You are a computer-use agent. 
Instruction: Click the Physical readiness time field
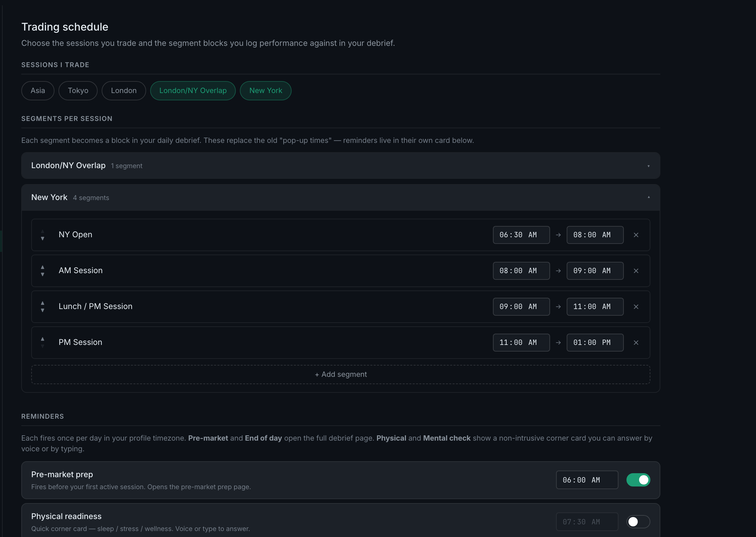click(587, 522)
